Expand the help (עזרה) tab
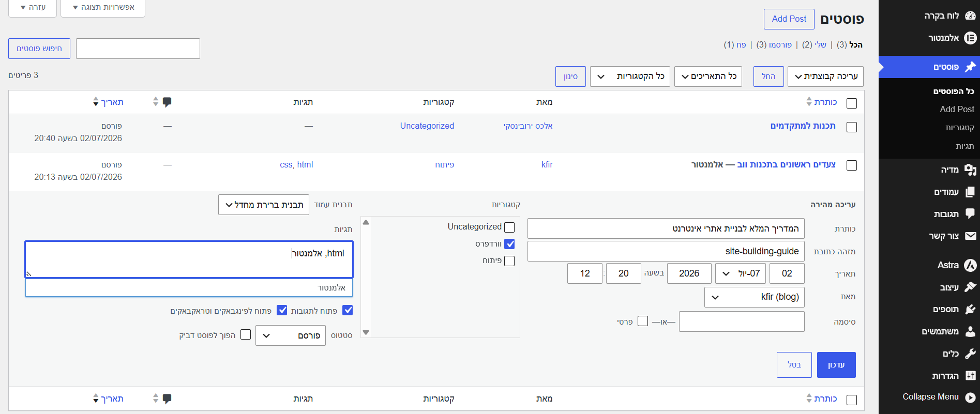Screen dimensions: 980x414 point(33,8)
